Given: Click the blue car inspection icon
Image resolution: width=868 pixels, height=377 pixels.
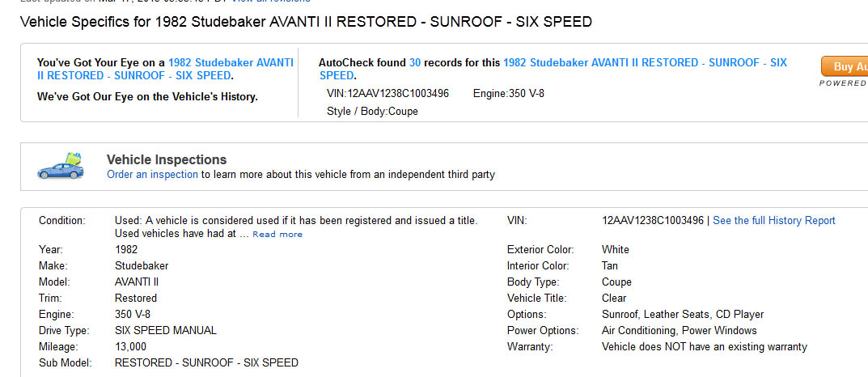Looking at the screenshot, I should pyautogui.click(x=60, y=166).
